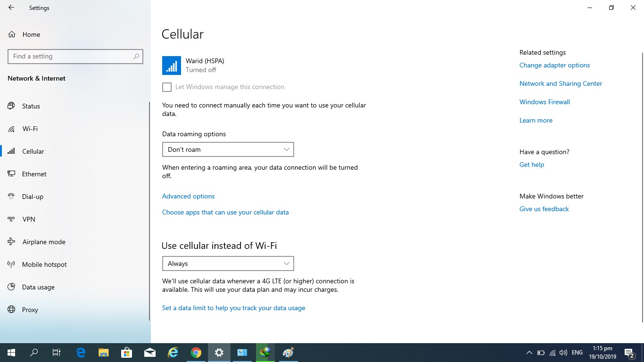Open Airplane mode settings
Image resolution: width=644 pixels, height=362 pixels.
[43, 242]
